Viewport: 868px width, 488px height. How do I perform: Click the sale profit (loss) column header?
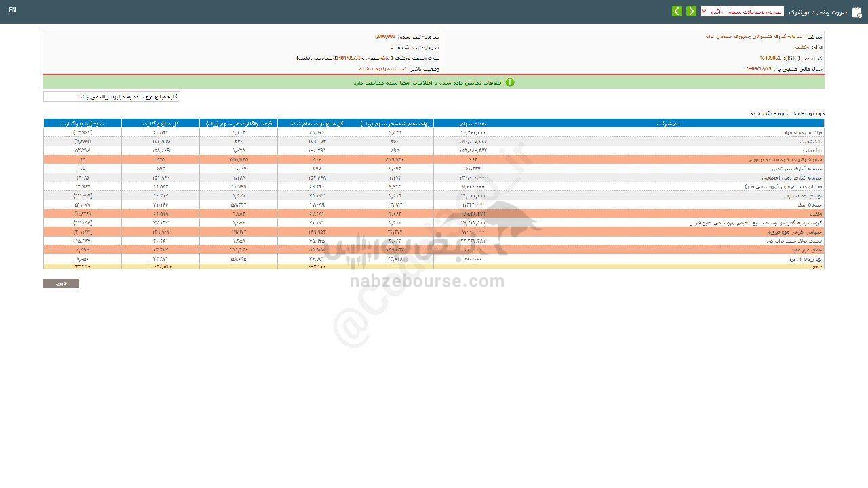click(82, 124)
